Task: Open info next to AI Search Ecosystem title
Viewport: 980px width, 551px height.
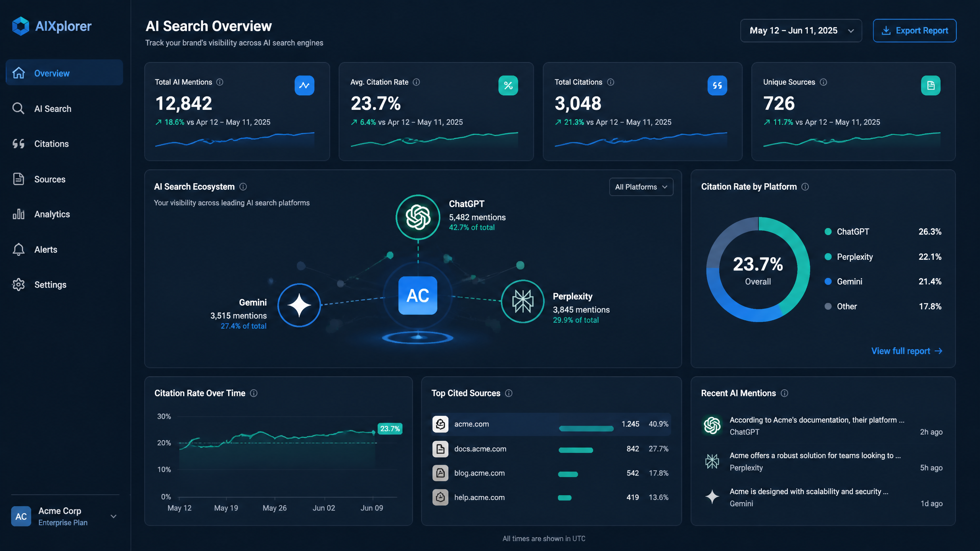Action: coord(243,187)
